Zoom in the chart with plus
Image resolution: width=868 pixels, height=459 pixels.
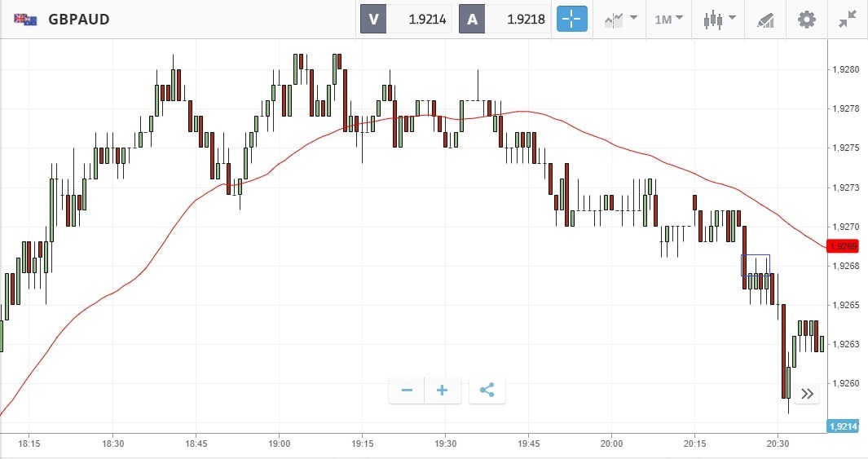click(x=443, y=391)
